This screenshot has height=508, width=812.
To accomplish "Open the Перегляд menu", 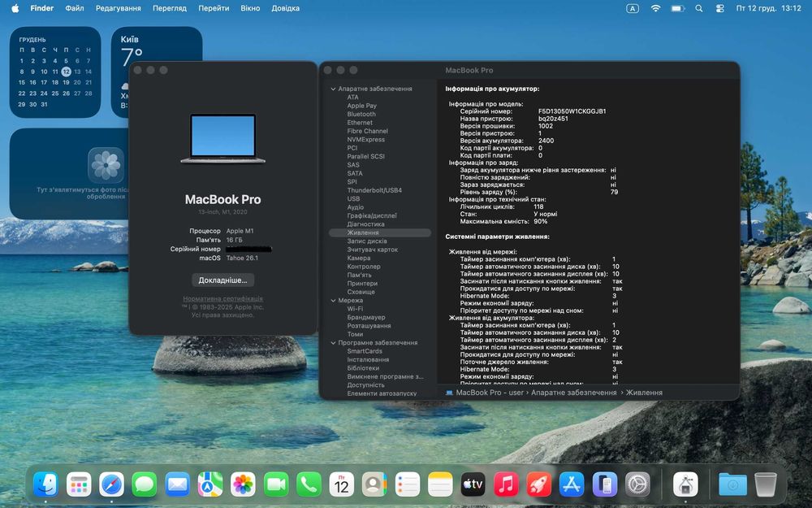I will point(170,8).
